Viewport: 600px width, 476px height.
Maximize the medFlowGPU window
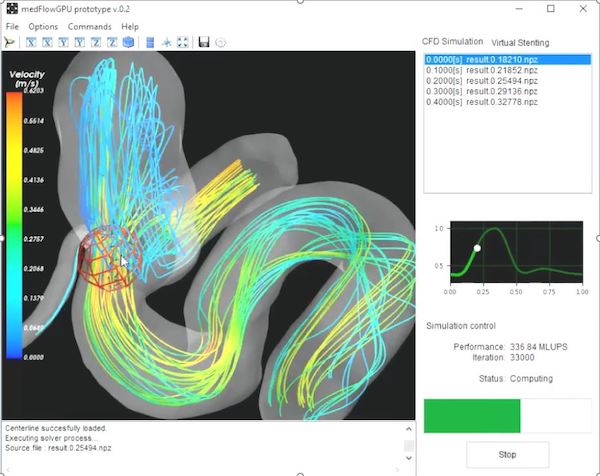pyautogui.click(x=551, y=8)
